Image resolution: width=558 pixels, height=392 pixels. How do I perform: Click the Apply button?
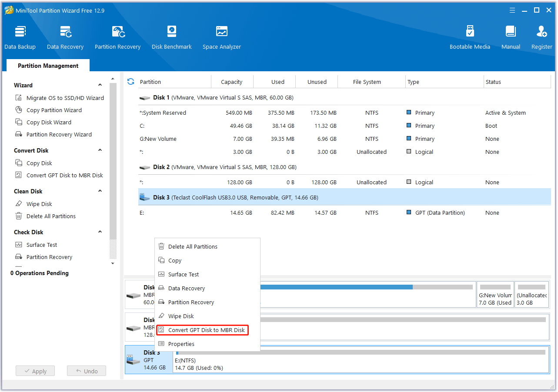35,371
